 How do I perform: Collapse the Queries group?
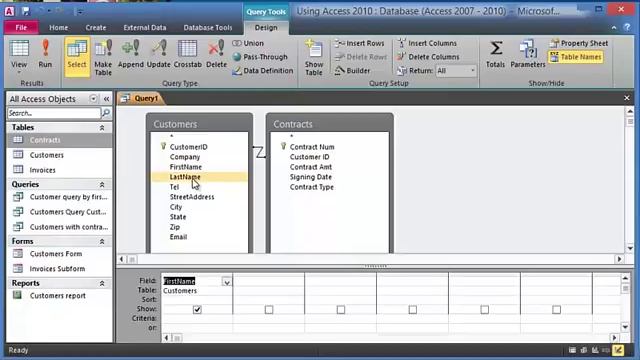point(102,185)
